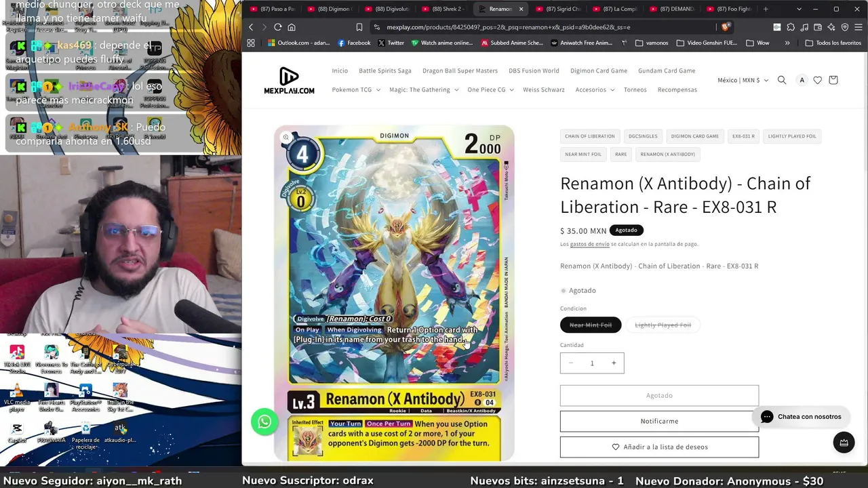Open the Twitter bookmark
The height and width of the screenshot is (488, 868).
click(391, 43)
